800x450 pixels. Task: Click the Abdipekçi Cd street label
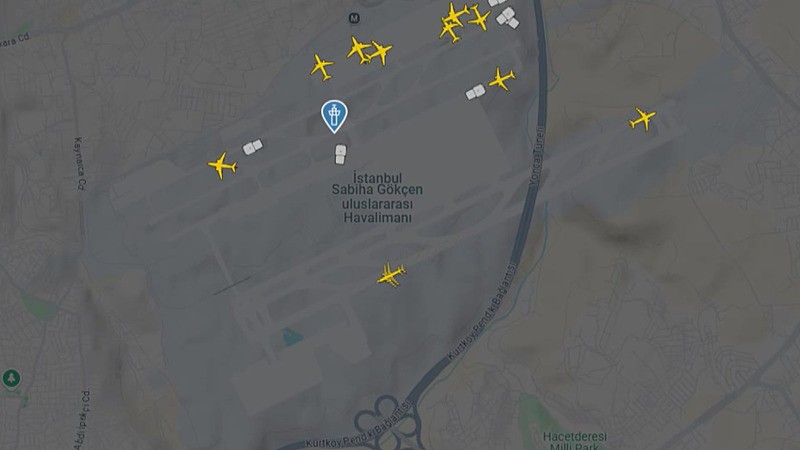[x=84, y=419]
